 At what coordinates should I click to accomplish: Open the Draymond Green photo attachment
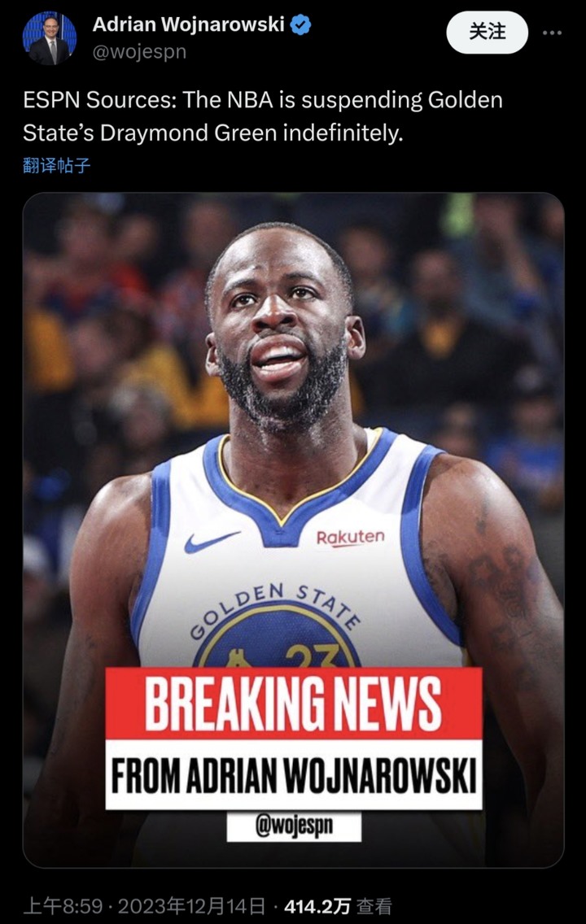294,530
